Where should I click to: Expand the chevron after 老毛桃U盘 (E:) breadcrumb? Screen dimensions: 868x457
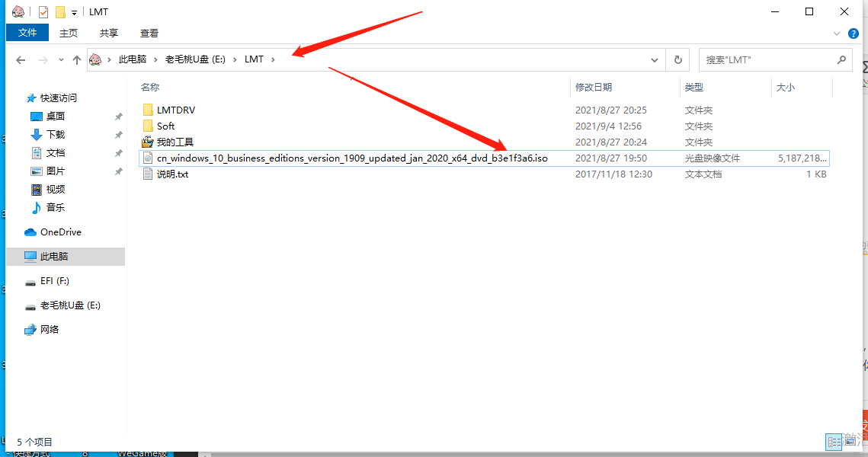click(x=235, y=59)
